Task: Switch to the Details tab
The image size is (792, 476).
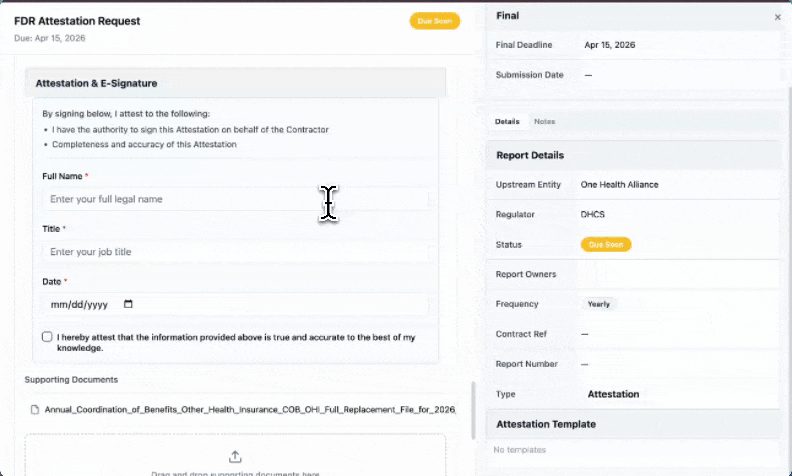Action: (x=507, y=121)
